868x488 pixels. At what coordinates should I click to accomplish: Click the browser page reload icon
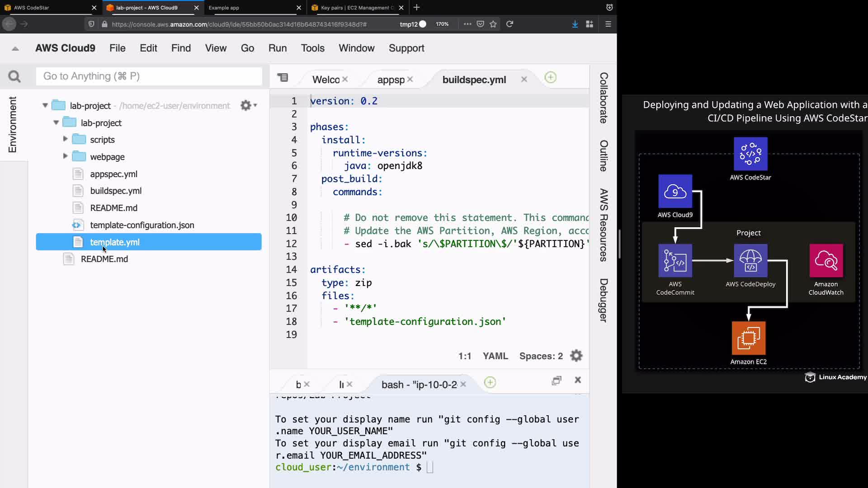tap(509, 24)
